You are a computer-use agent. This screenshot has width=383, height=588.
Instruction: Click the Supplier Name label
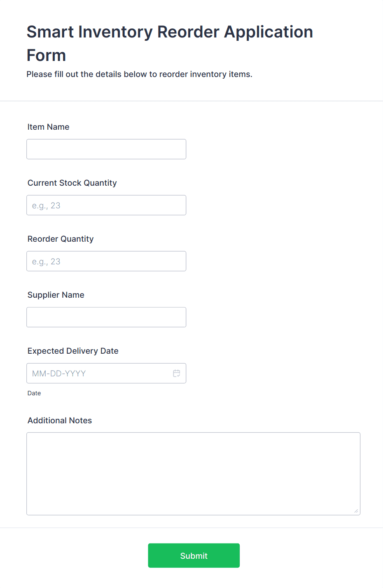pyautogui.click(x=56, y=295)
